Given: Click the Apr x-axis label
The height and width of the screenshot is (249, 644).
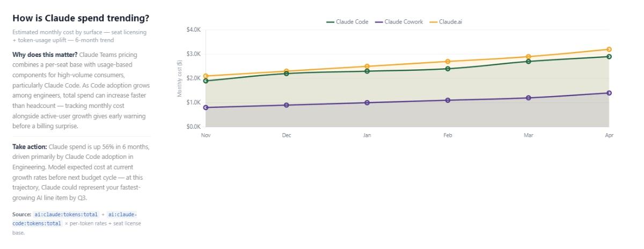Looking at the screenshot, I should tap(609, 135).
